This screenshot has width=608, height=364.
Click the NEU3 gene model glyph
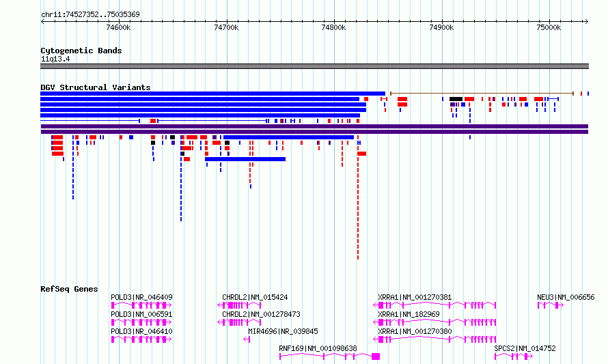pos(550,305)
